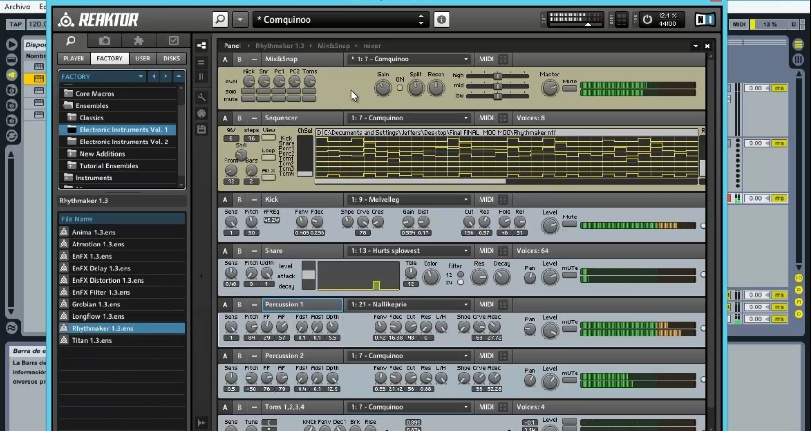811x431 pixels.
Task: Mute the Master output in Mix&Snap
Action: coord(569,89)
